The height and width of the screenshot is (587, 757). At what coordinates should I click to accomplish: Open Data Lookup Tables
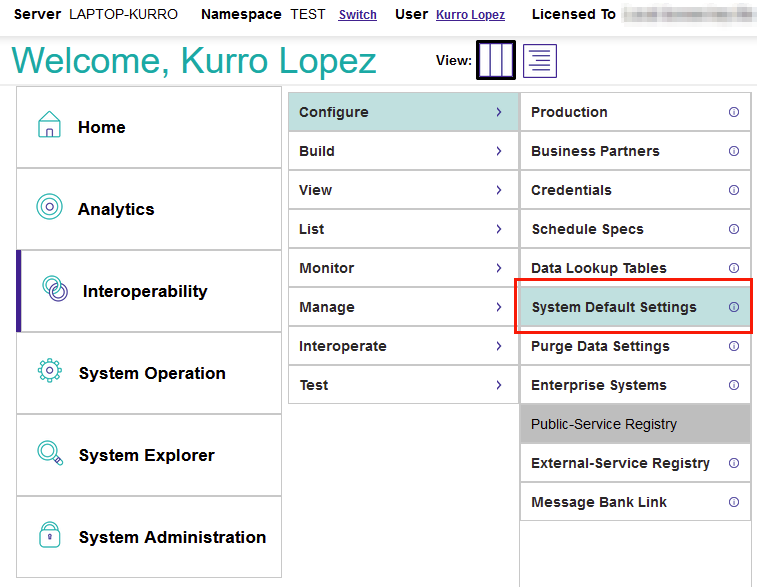click(x=598, y=268)
